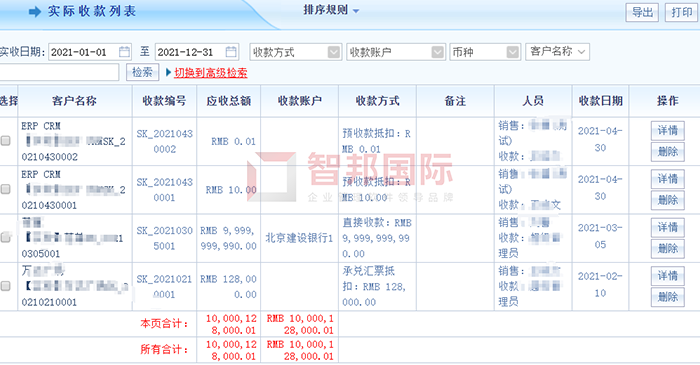Click the 收款方式 column header

coord(377,101)
